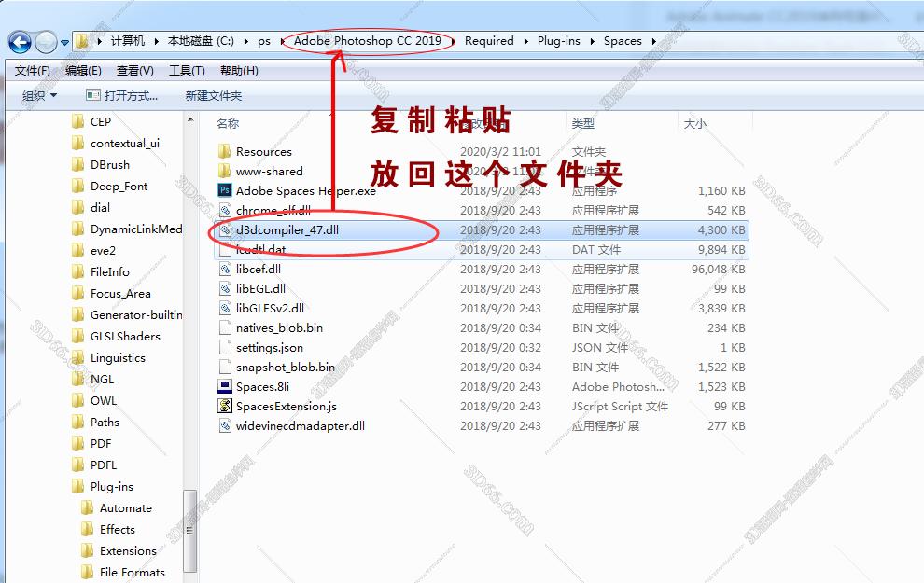
Task: Expand the arrow after 本地磁盘 (C:)
Action: (x=245, y=41)
